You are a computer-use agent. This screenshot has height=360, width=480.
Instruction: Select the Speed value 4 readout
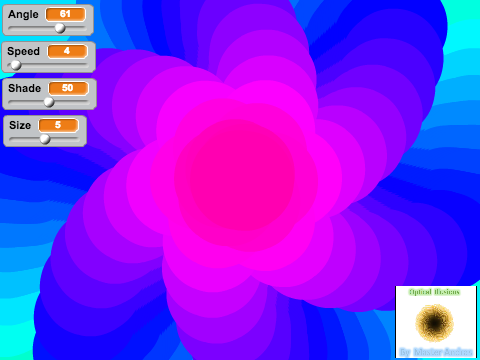tap(68, 51)
